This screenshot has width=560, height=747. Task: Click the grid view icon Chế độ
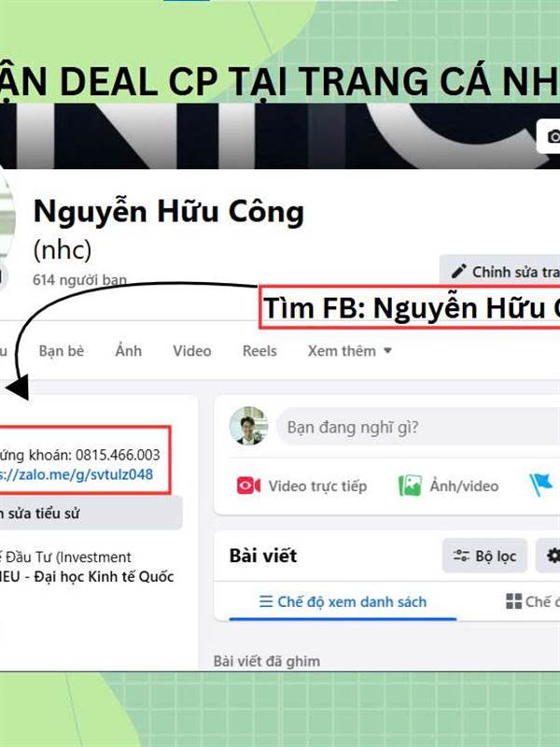click(x=514, y=601)
